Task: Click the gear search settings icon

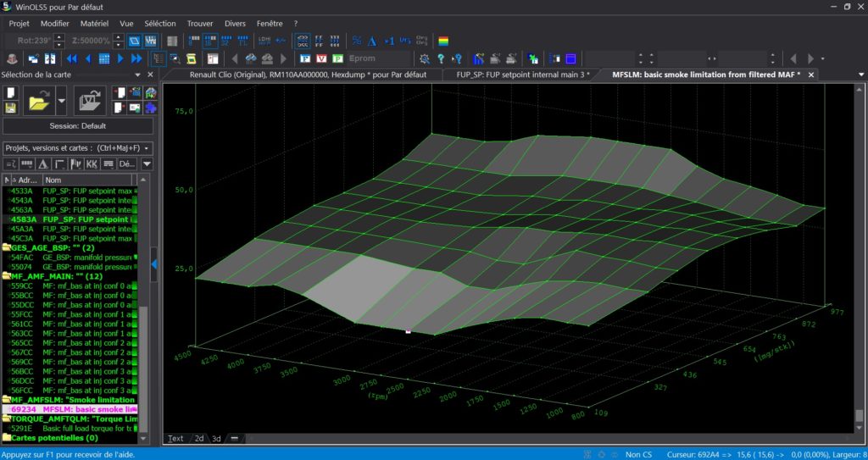Action: (425, 58)
